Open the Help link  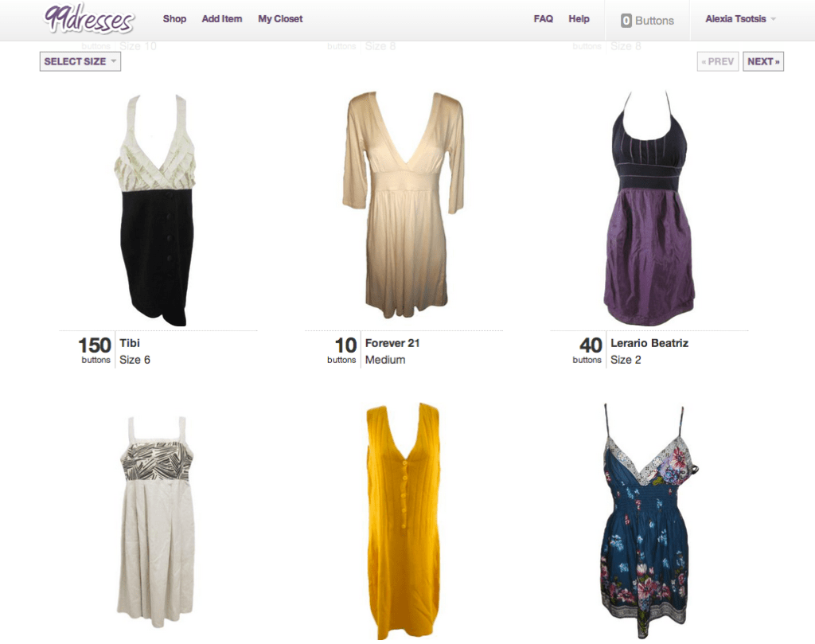pyautogui.click(x=579, y=19)
